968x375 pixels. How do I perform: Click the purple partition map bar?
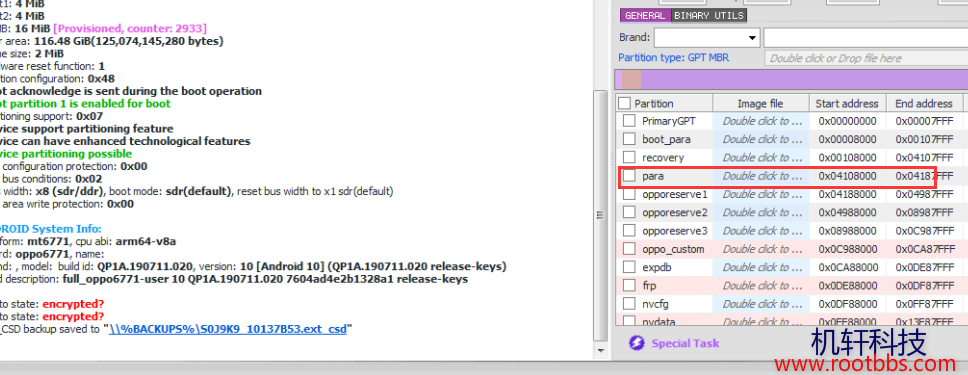791,80
